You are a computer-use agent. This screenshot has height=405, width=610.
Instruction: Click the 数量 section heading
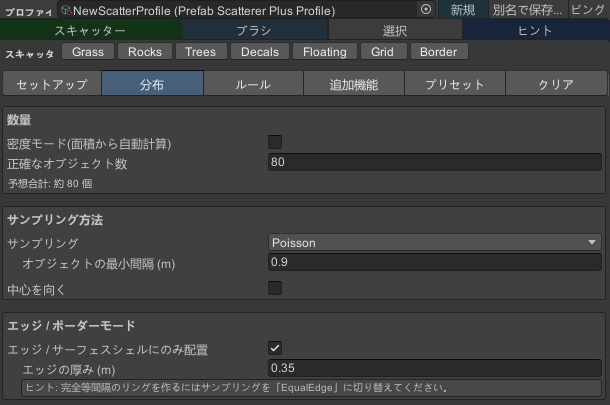point(19,120)
